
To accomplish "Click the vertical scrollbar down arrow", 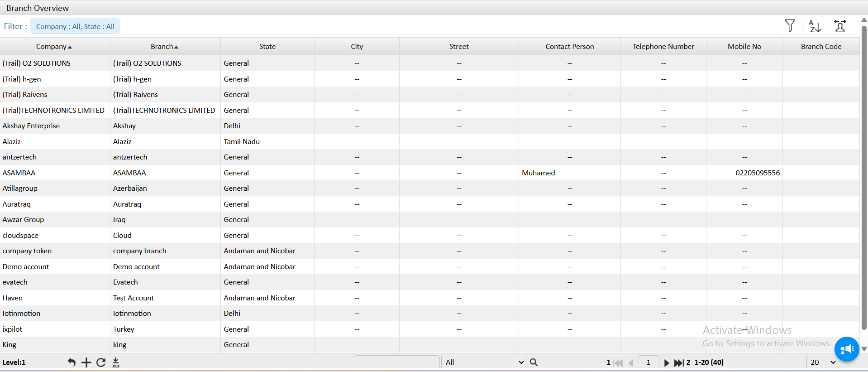I will pyautogui.click(x=864, y=348).
